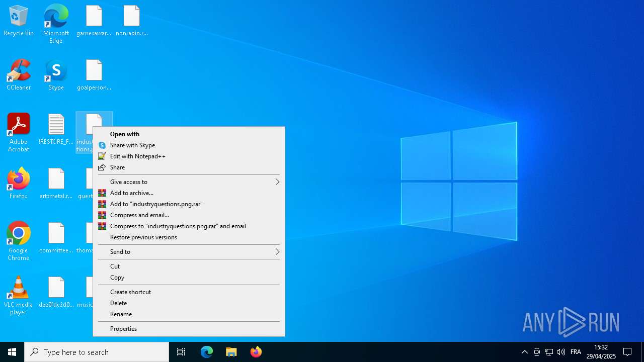Click Rename in the context menu

pos(189,314)
